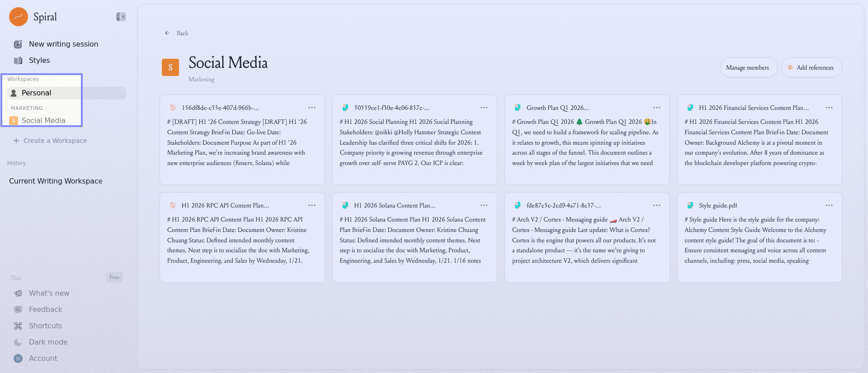Click the What's new megaphone icon
This screenshot has width=868, height=373.
18,293
